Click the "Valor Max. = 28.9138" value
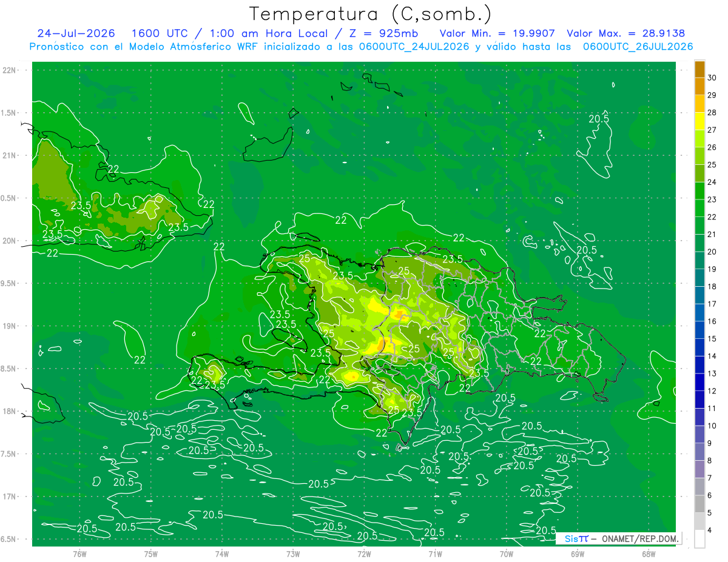This screenshot has height=562, width=728. pos(625,33)
